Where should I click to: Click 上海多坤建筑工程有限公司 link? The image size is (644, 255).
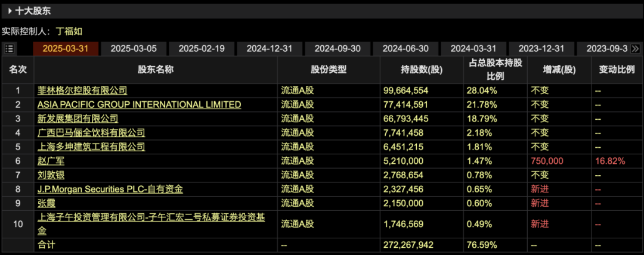[x=91, y=147]
